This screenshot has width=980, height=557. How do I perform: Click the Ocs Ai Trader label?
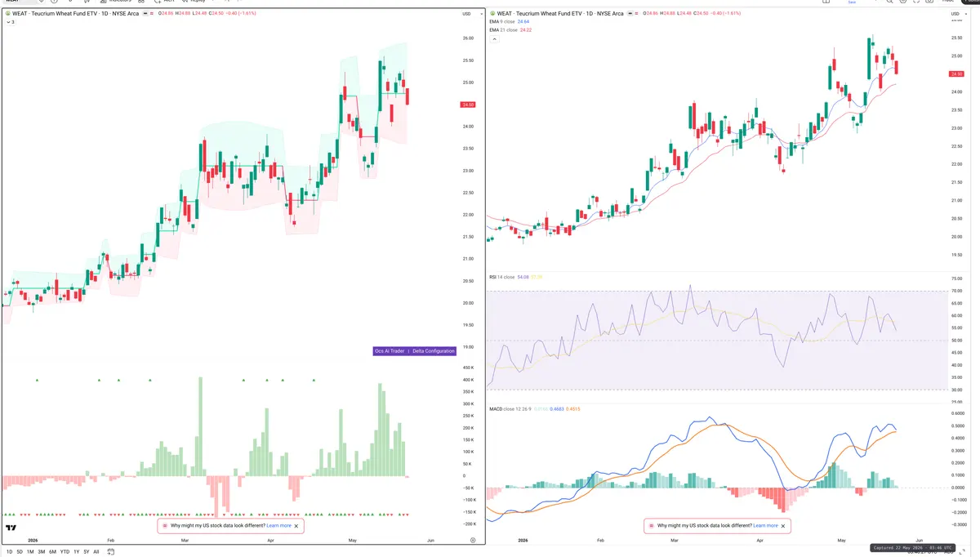(390, 351)
